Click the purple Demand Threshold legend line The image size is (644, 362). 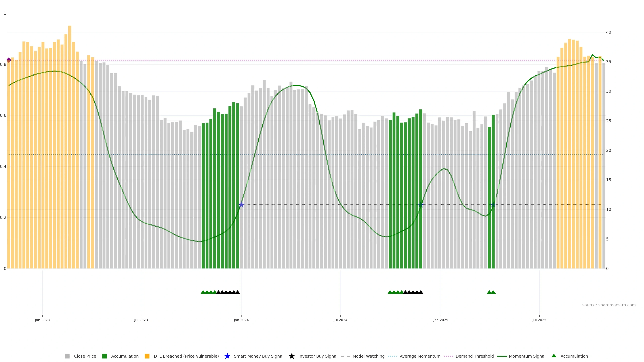448,356
